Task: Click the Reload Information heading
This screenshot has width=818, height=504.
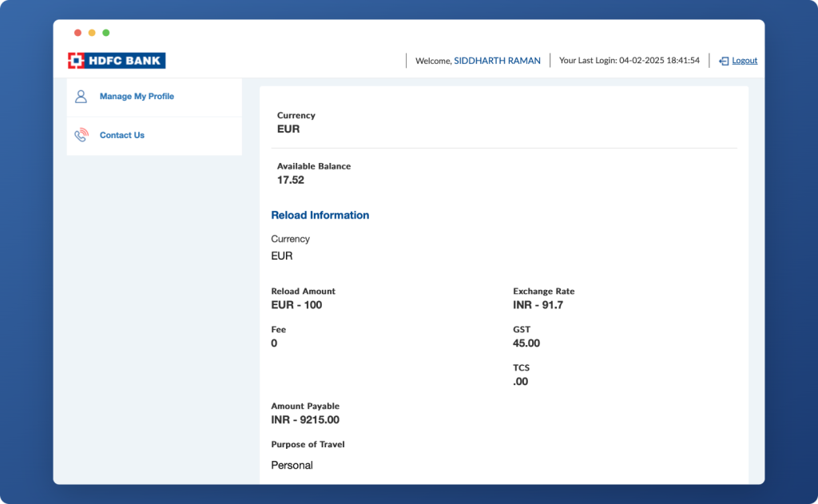Action: 320,215
